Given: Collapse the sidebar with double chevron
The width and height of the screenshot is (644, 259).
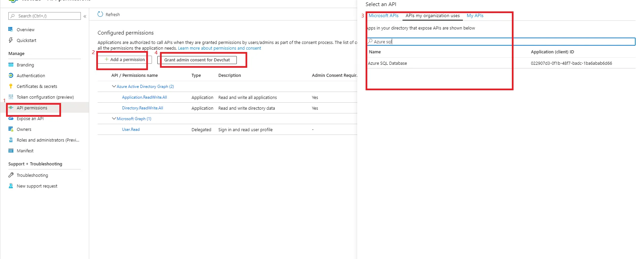Looking at the screenshot, I should (x=85, y=16).
